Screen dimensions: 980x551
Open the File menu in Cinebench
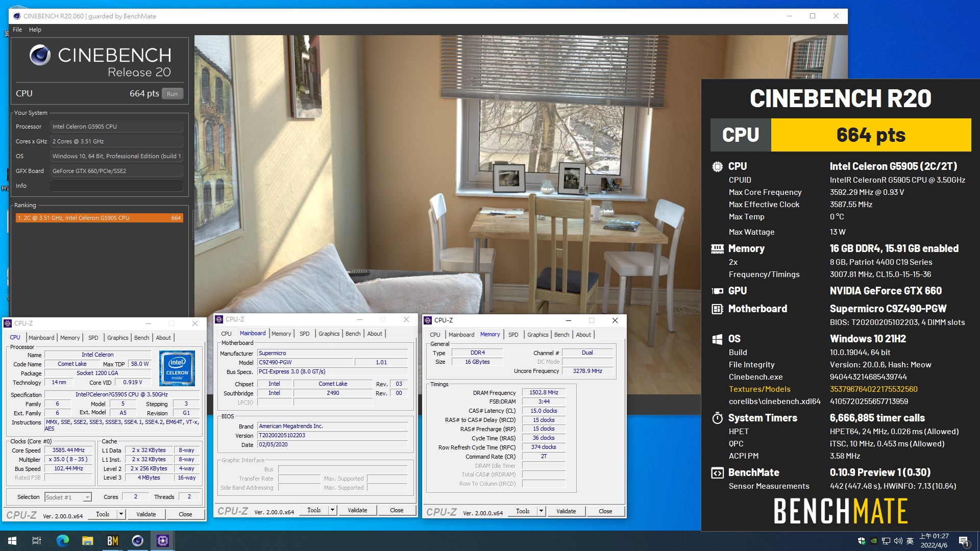17,30
